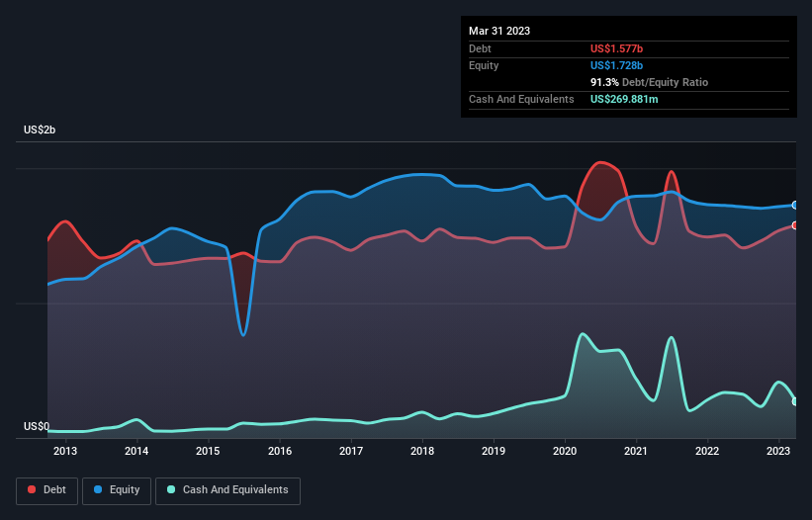Click the 91.3% Debt/Equity Ratio text
Screen dimensions: 812x520
649,82
